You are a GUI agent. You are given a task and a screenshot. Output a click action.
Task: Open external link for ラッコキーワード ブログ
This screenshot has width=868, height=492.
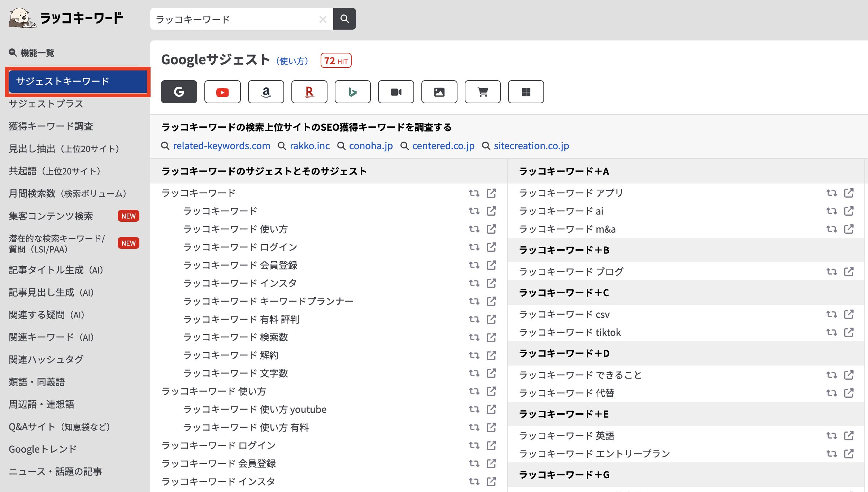(x=849, y=272)
